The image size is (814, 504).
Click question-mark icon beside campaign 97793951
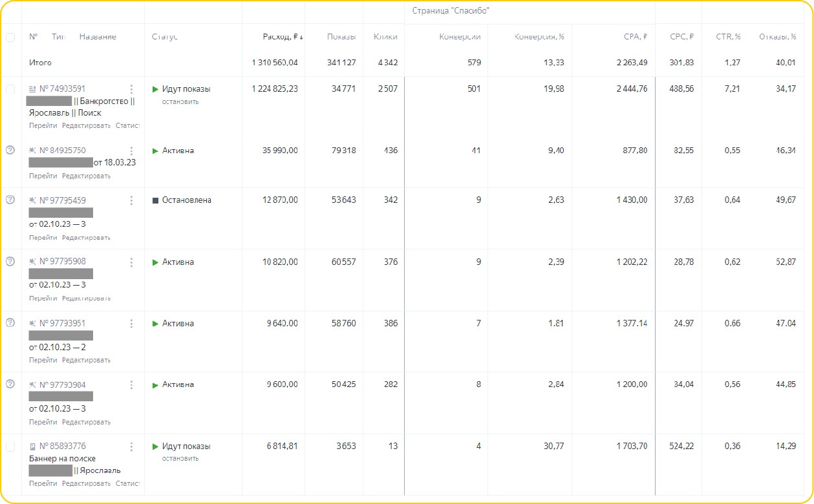(x=10, y=322)
